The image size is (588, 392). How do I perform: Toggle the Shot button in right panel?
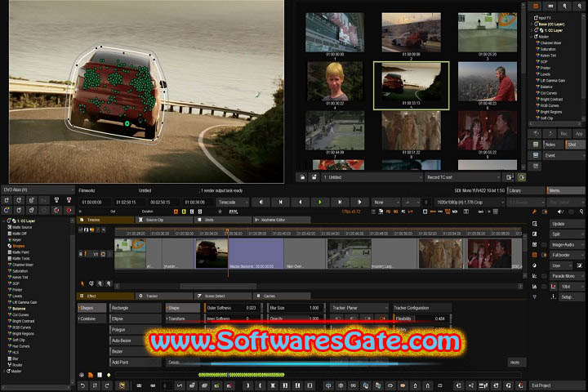(574, 145)
